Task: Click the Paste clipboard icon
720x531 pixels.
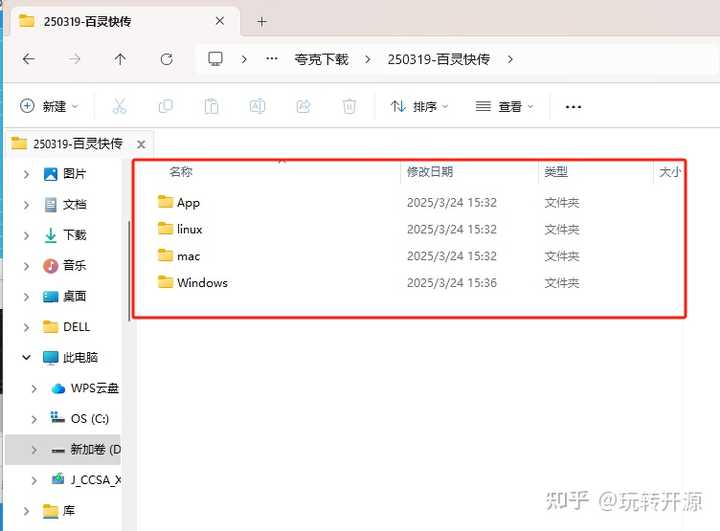Action: pos(211,107)
